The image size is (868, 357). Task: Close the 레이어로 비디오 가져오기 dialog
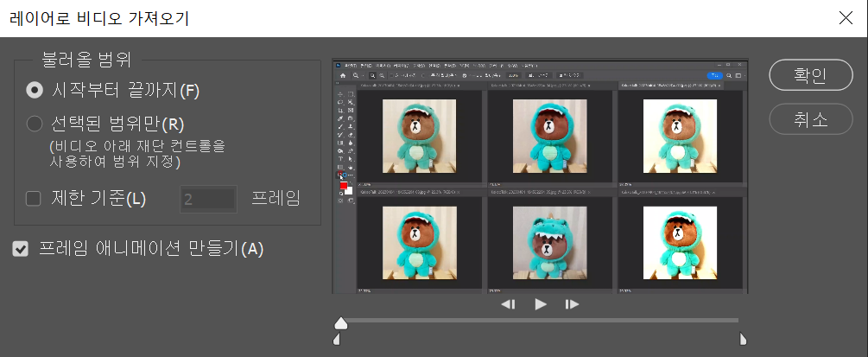(x=846, y=18)
